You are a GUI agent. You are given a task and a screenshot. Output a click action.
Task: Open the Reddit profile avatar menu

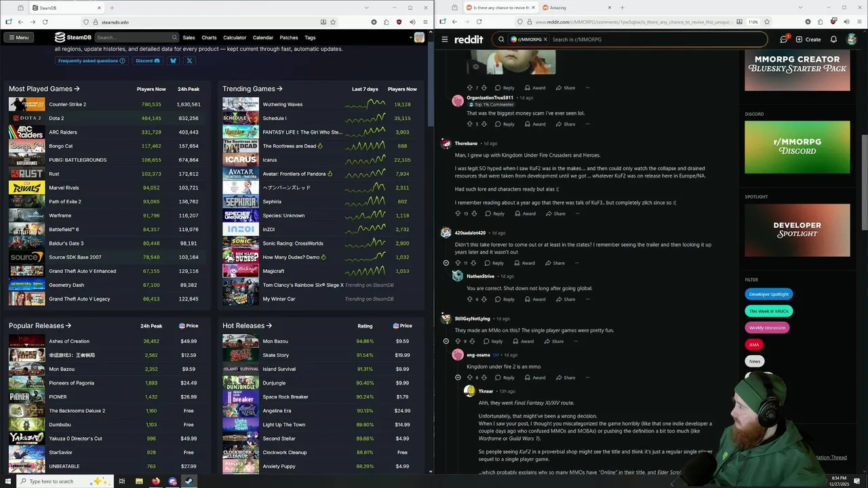[x=852, y=39]
